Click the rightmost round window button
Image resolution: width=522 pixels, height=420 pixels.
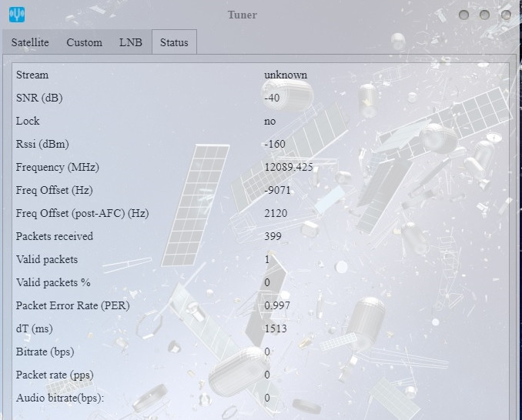point(506,15)
